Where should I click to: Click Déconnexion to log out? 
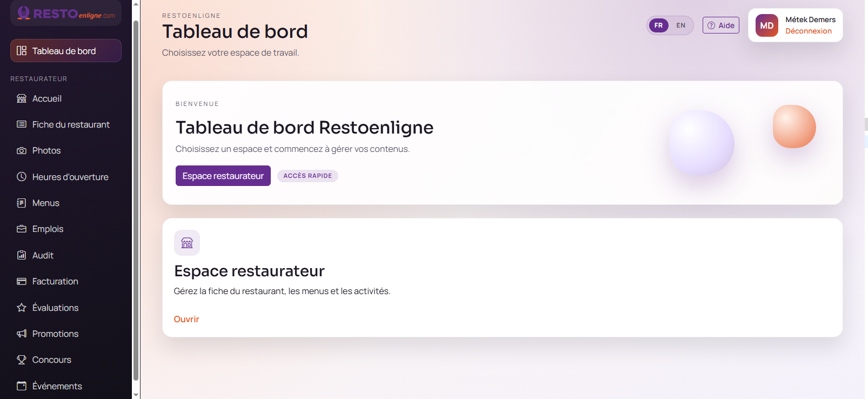[x=808, y=31]
